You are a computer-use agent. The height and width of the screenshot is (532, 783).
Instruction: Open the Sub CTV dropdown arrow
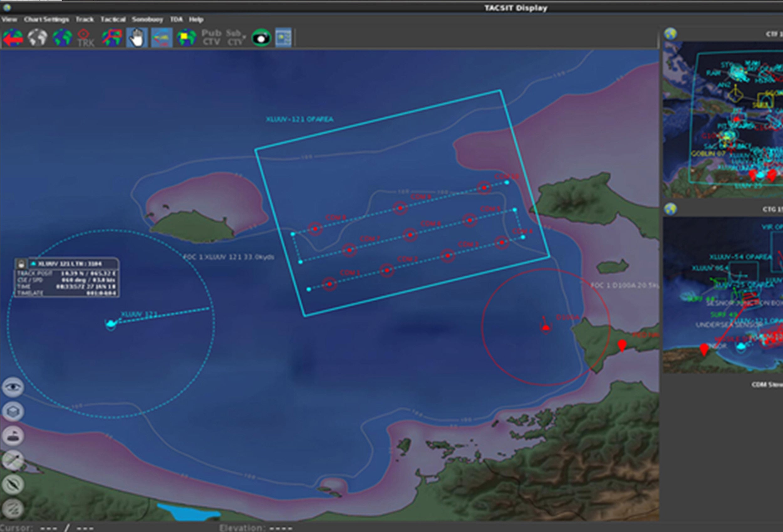click(244, 36)
